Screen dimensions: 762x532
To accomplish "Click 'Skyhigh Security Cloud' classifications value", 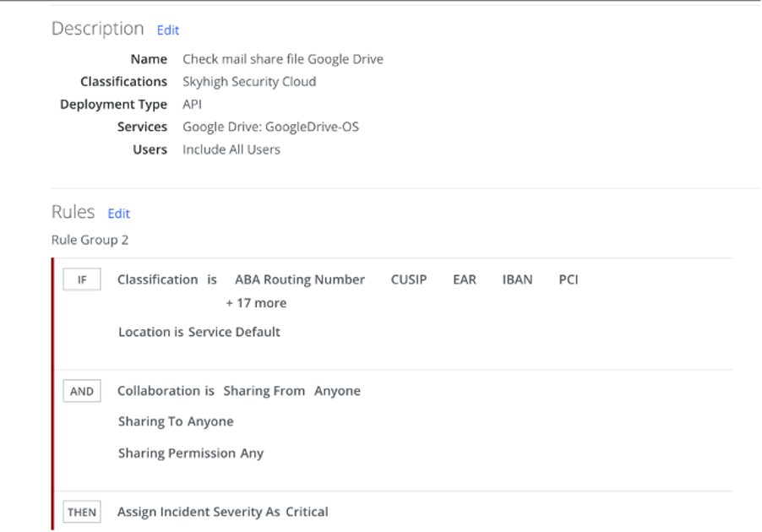I will [249, 82].
